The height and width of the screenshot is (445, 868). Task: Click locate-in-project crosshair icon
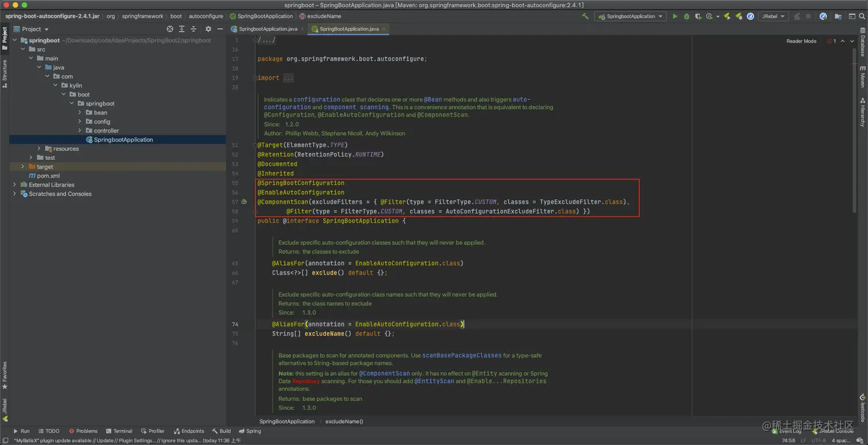click(170, 29)
